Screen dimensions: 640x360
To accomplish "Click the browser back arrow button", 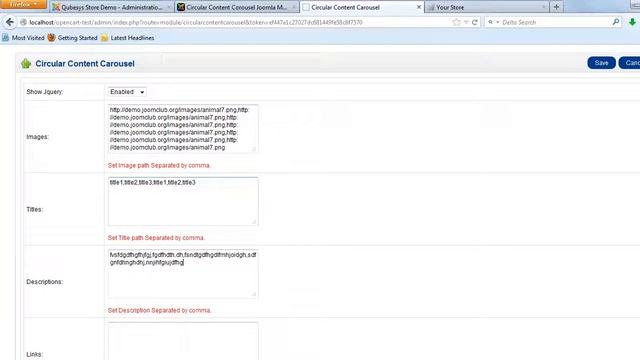I will coord(10,22).
